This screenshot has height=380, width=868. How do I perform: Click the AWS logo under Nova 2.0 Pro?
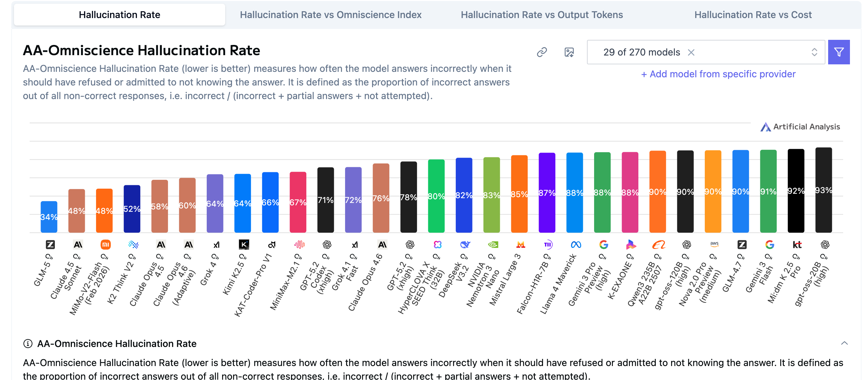coord(714,244)
